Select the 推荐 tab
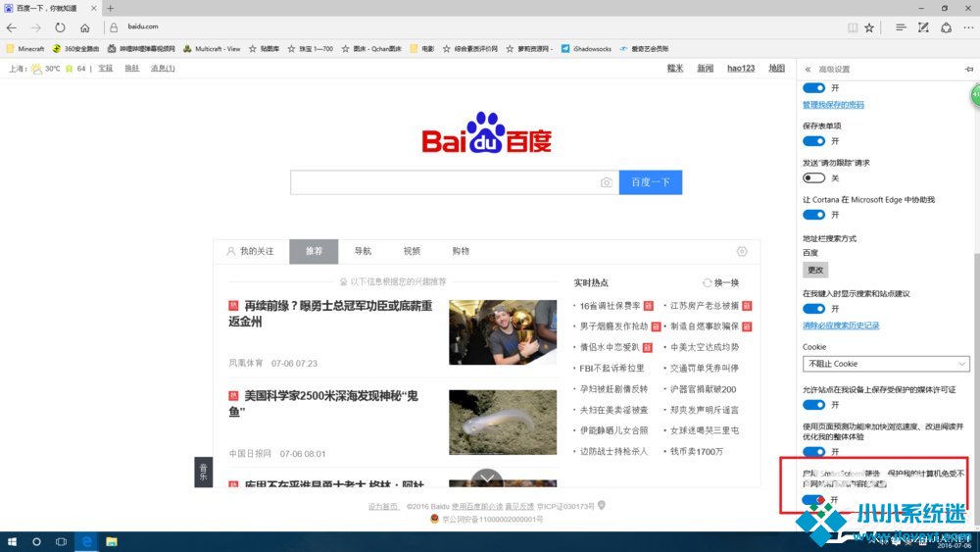 pos(314,251)
